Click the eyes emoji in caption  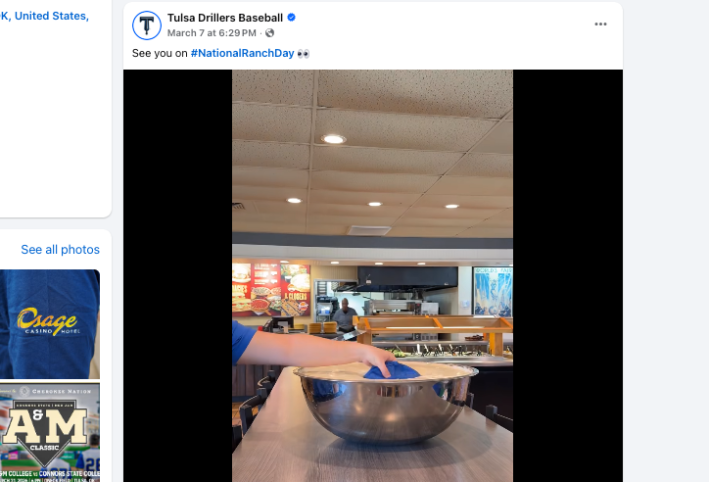click(303, 54)
